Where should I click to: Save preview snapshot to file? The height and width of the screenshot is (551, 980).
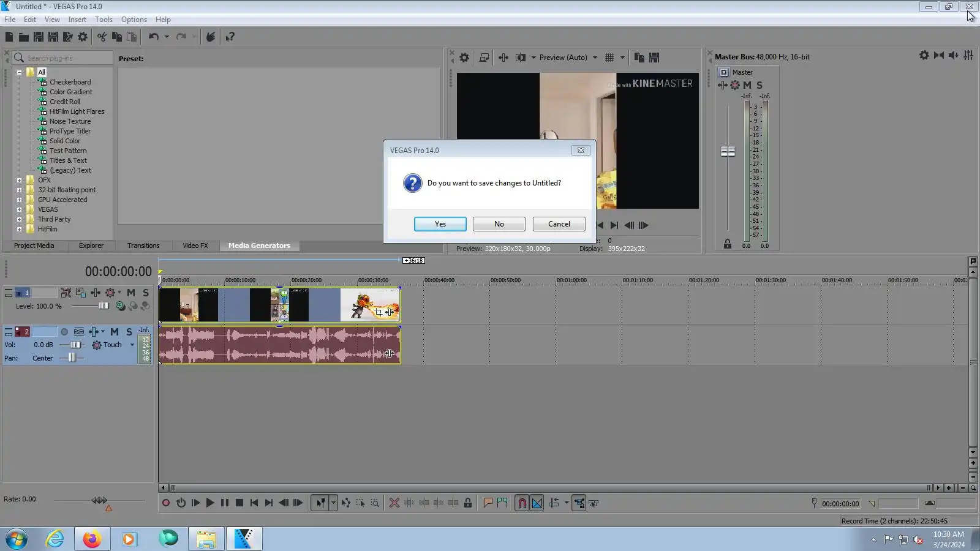click(654, 58)
